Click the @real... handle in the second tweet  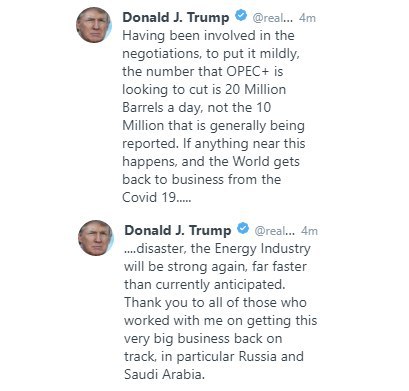[274, 231]
